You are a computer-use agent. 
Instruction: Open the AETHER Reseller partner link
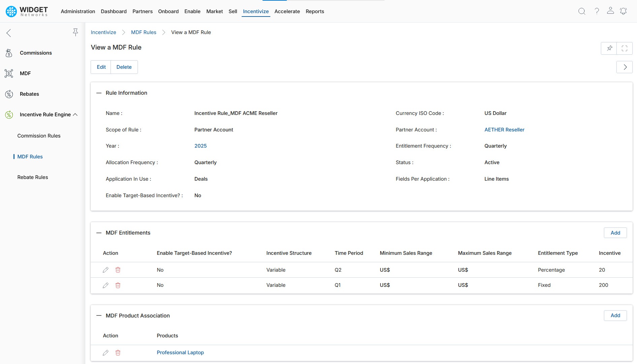[x=504, y=130]
